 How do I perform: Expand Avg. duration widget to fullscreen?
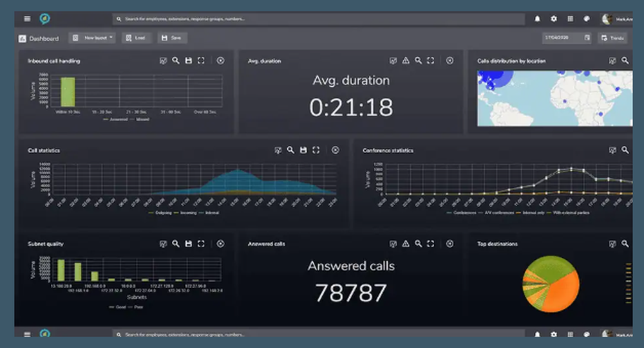click(430, 60)
